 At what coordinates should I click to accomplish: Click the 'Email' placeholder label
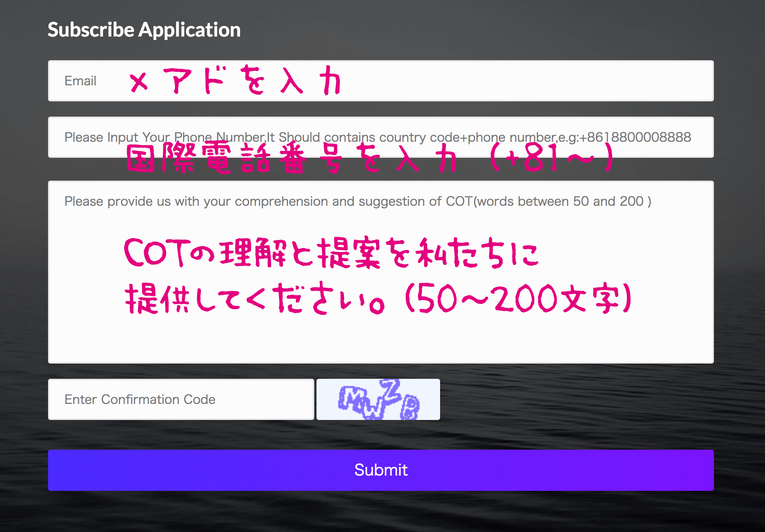[80, 81]
